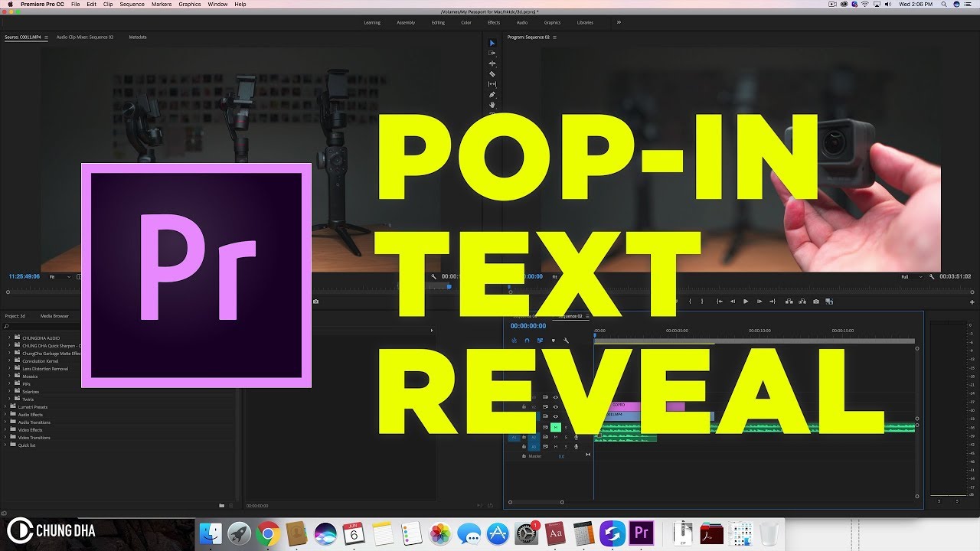Switch to Audio Clip Mixer tab
Viewport: 980px width, 551px height.
click(85, 37)
